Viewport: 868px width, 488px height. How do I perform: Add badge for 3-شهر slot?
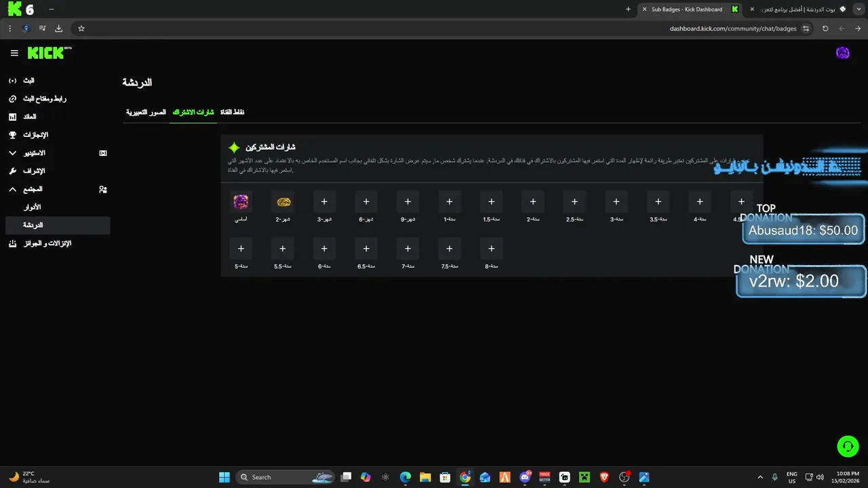pos(324,202)
